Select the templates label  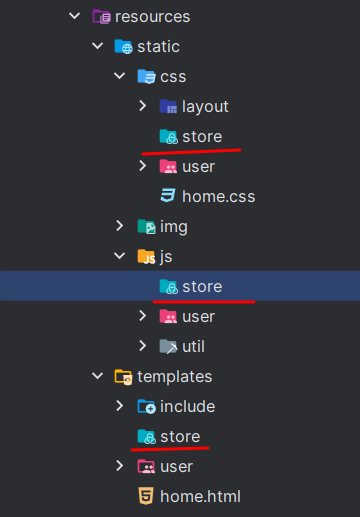tap(175, 377)
